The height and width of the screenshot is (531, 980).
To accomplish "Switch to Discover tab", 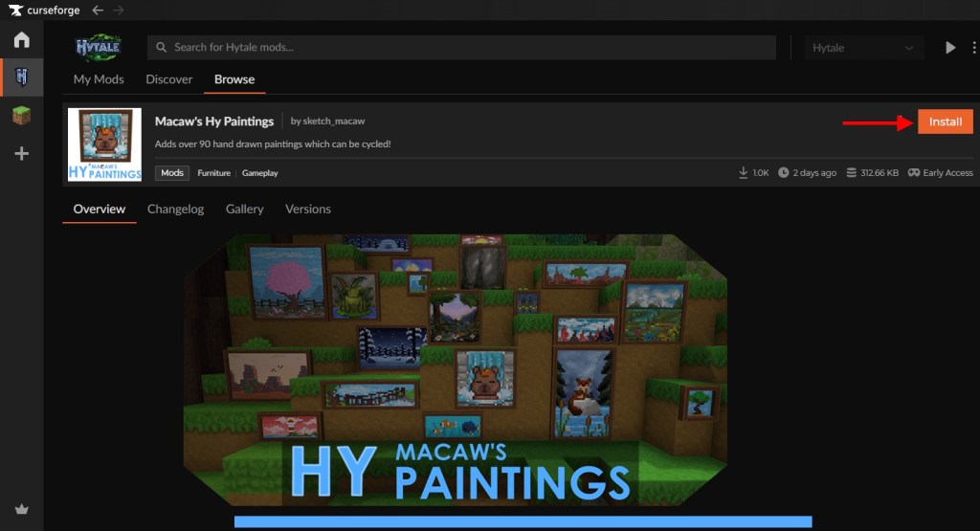I will coord(168,79).
